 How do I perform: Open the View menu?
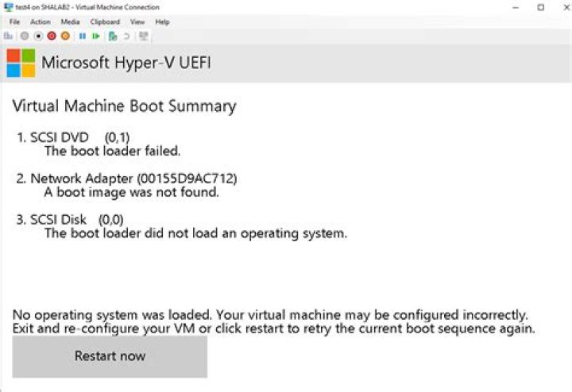click(137, 22)
